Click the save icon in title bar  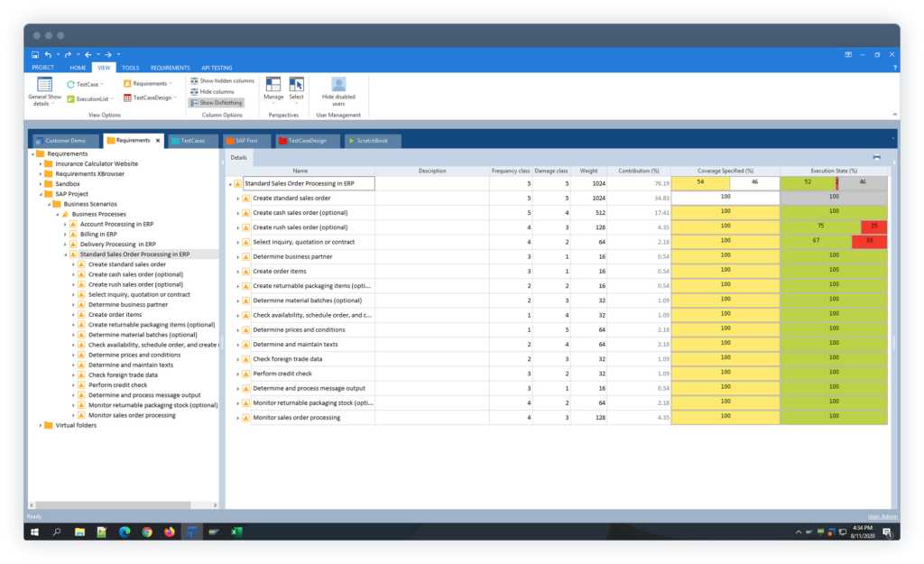tap(35, 54)
